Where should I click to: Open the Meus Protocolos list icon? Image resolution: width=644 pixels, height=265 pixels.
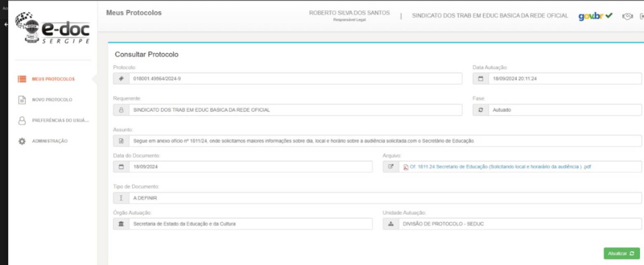(22, 79)
